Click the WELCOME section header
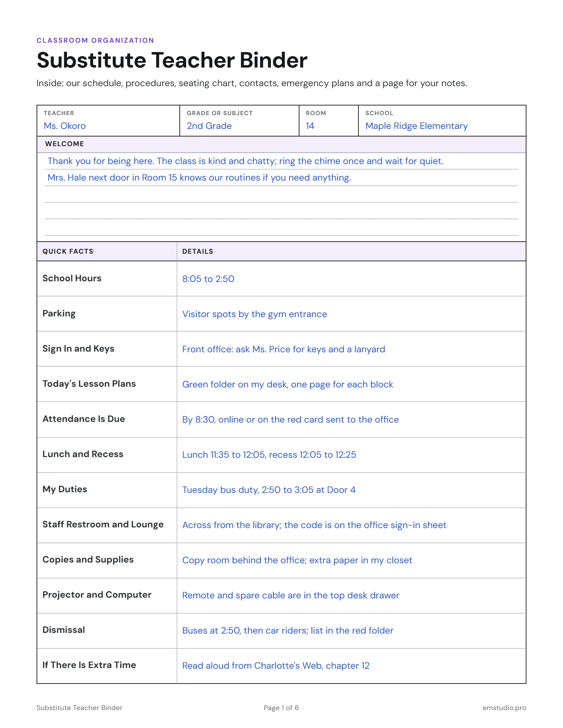Screen dimensions: 563x728 [281, 144]
